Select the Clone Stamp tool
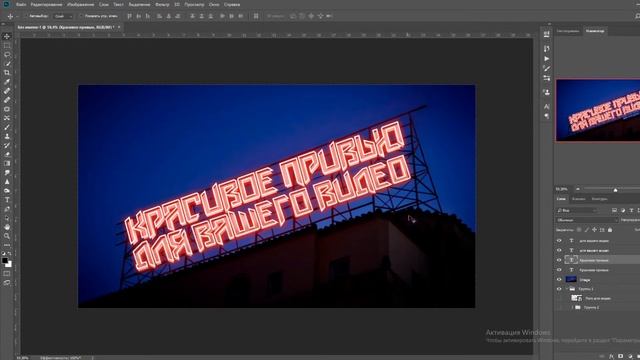The height and width of the screenshot is (360, 640). point(7,136)
